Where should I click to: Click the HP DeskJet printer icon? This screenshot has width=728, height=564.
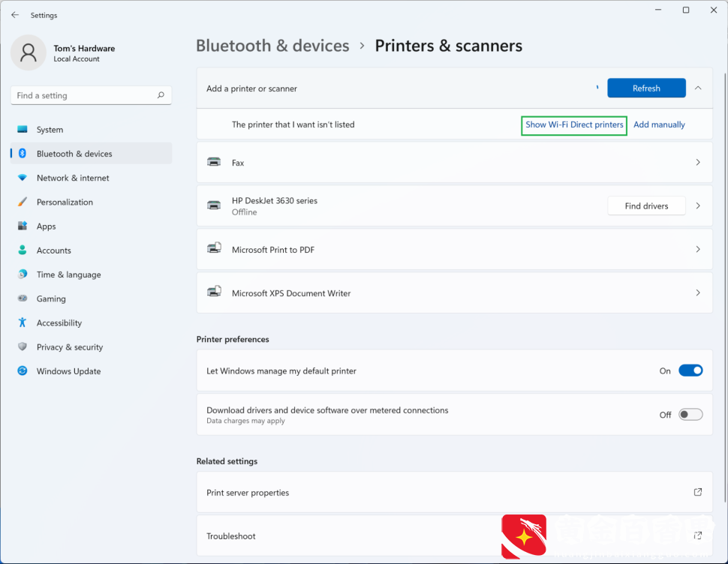click(214, 205)
